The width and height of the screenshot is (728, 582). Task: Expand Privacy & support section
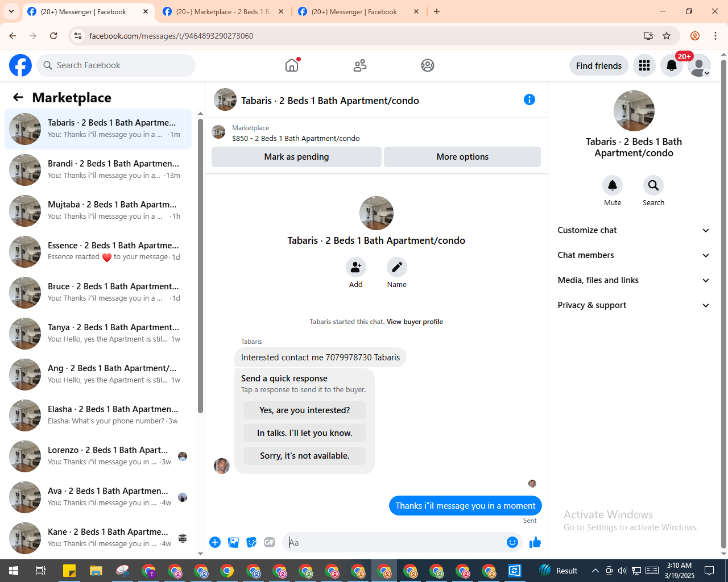tap(634, 305)
